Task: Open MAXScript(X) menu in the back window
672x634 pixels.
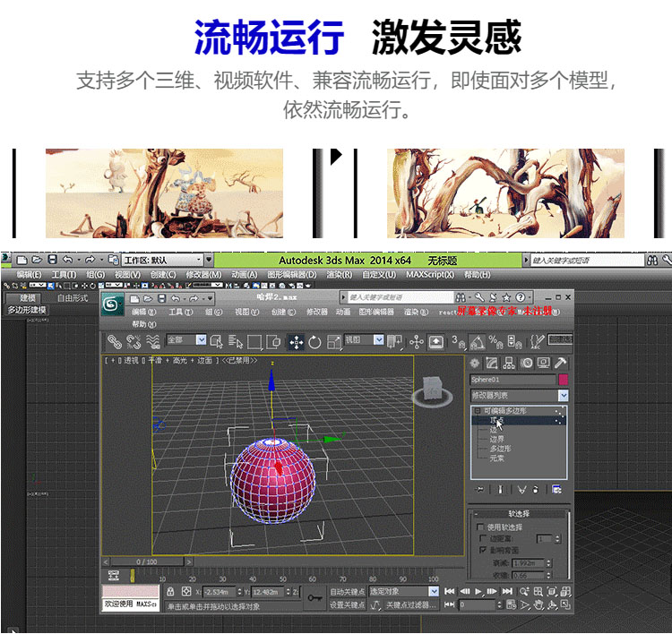Action: [430, 275]
